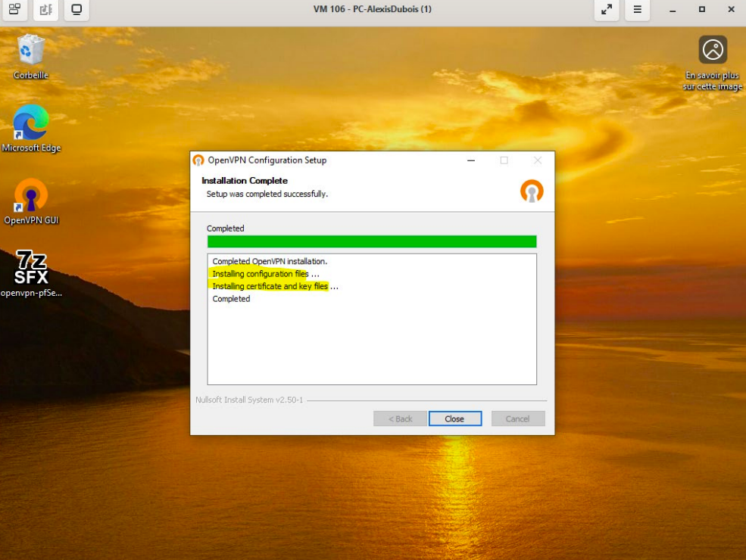Select 'Installing certificate and key files ...' log line
Screen dimensions: 746x560
275,286
